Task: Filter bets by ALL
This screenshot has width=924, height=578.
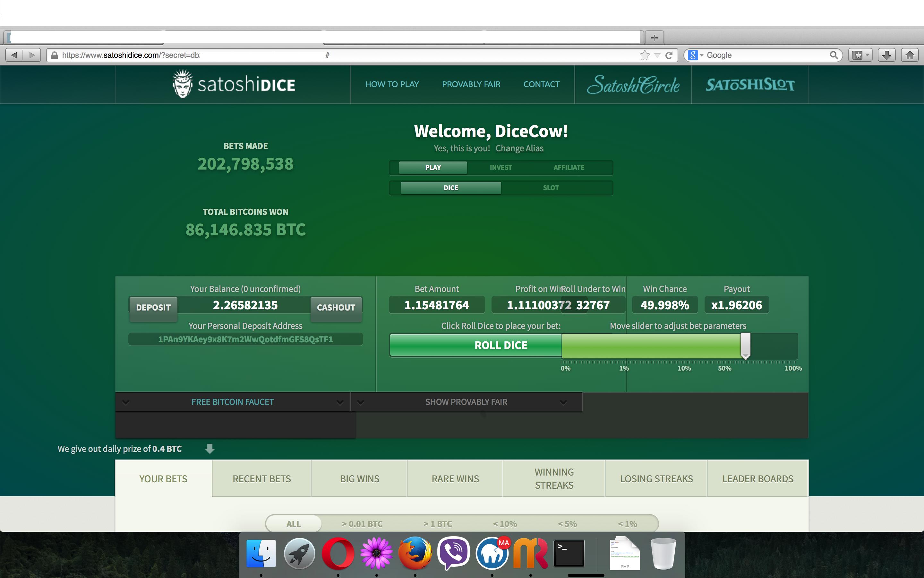Action: click(294, 524)
